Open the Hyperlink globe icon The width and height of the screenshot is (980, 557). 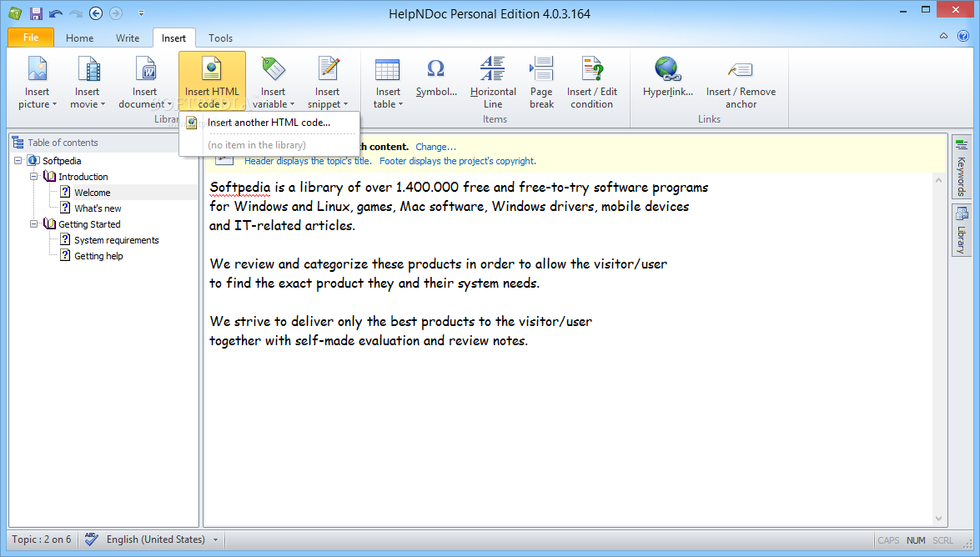pos(667,68)
